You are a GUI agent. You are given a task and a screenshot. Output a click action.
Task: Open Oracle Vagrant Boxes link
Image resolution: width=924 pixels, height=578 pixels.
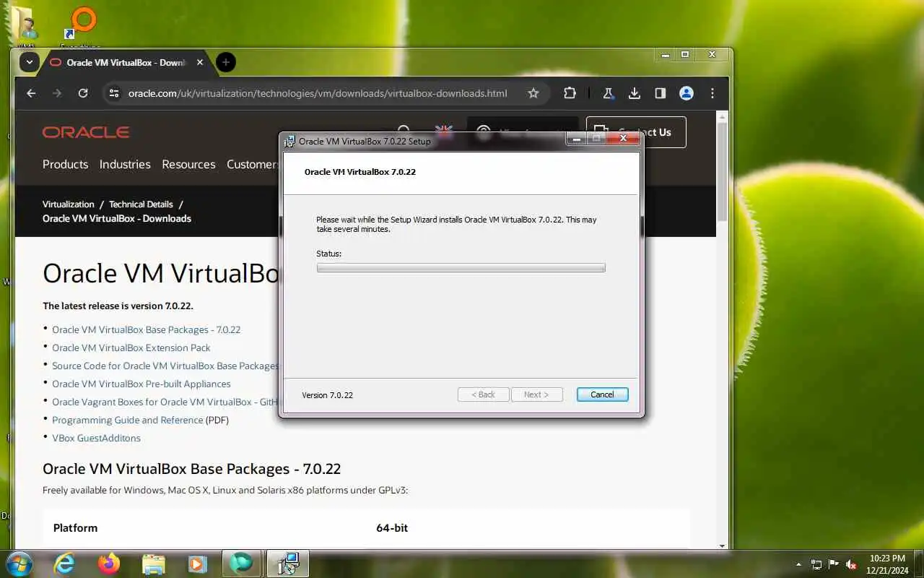(165, 402)
